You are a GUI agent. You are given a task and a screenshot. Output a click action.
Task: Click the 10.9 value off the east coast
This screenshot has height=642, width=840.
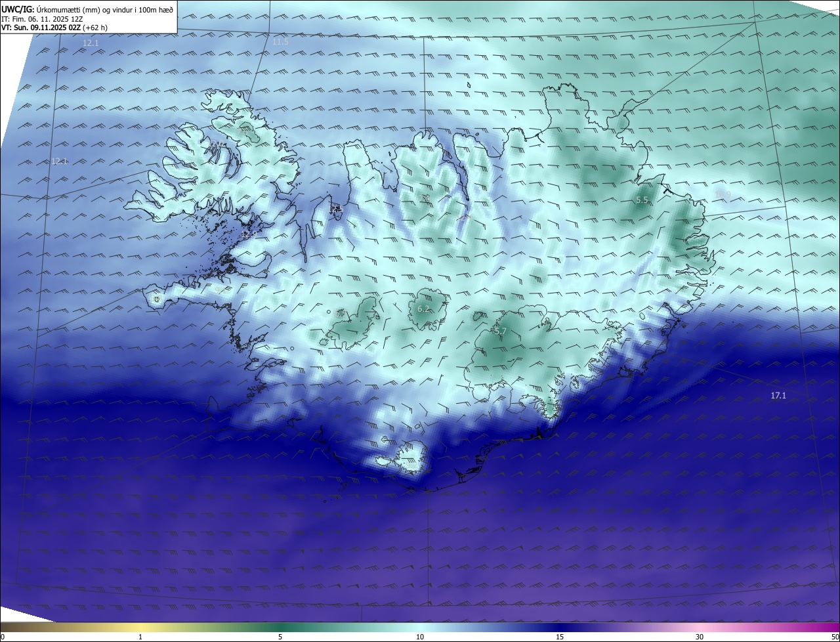click(723, 195)
